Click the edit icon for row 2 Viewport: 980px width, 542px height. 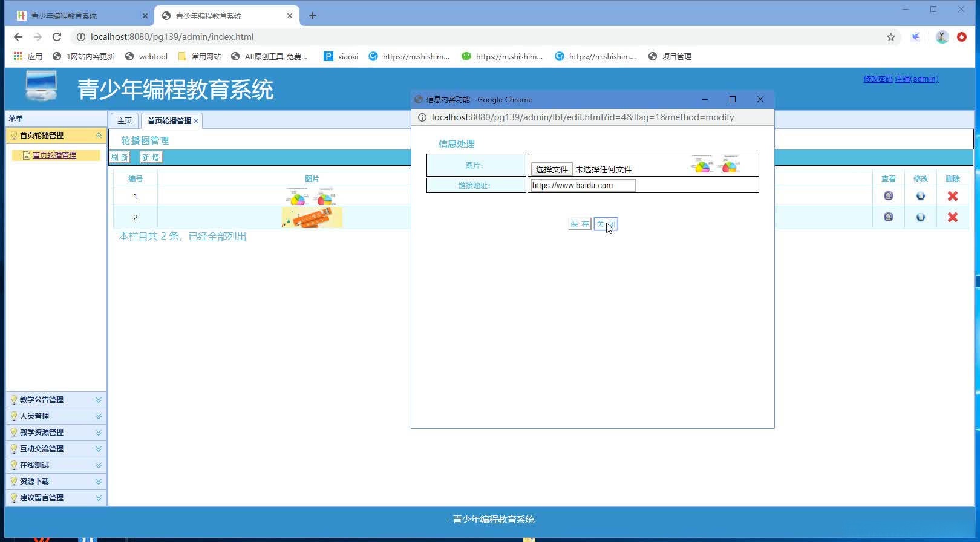920,217
